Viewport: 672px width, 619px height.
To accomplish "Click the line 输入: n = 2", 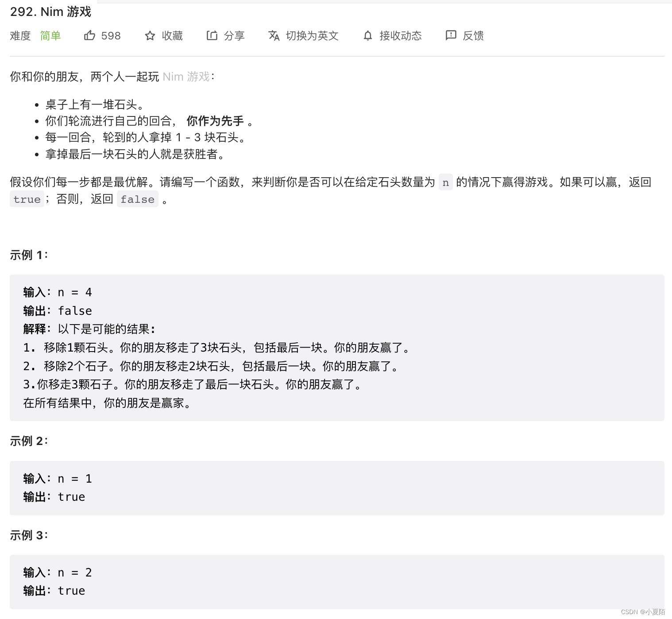I will (58, 573).
